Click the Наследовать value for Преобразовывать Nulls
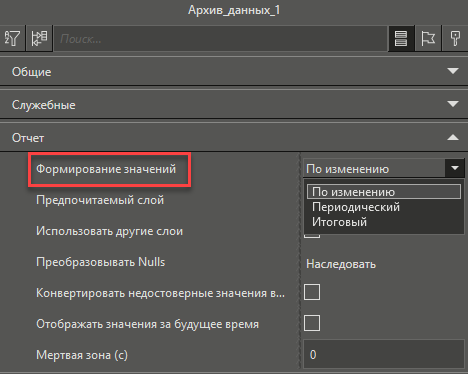Image resolution: width=468 pixels, height=374 pixels. (341, 264)
